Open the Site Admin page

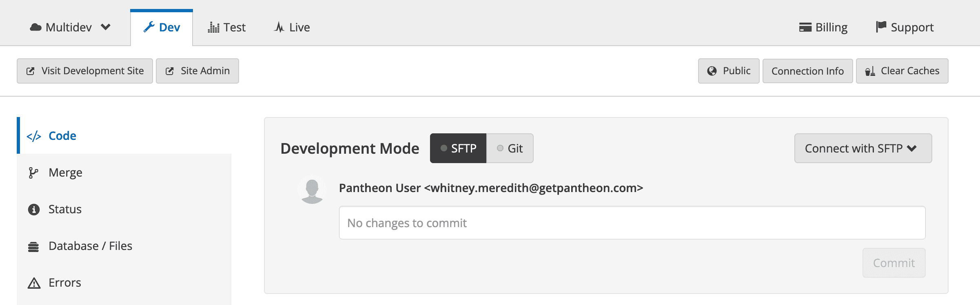pyautogui.click(x=197, y=71)
